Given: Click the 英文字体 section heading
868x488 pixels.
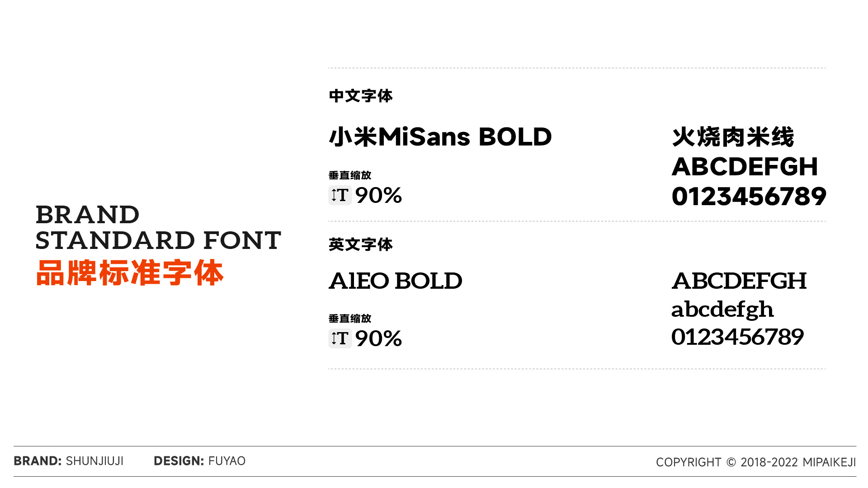Looking at the screenshot, I should (x=361, y=244).
